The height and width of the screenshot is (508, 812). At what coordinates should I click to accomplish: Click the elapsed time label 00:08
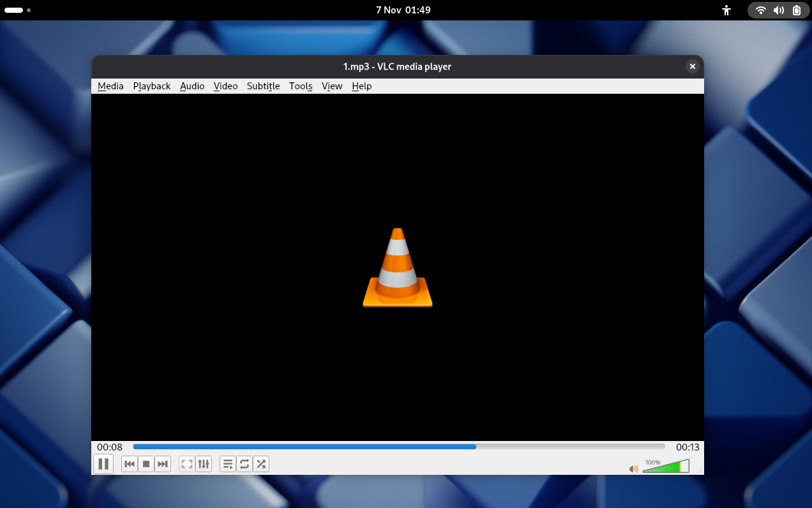tap(110, 447)
